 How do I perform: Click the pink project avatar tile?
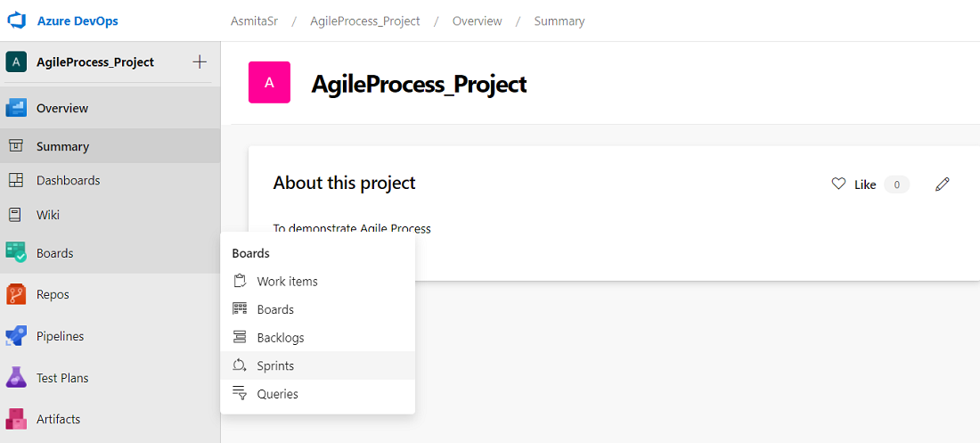(269, 83)
